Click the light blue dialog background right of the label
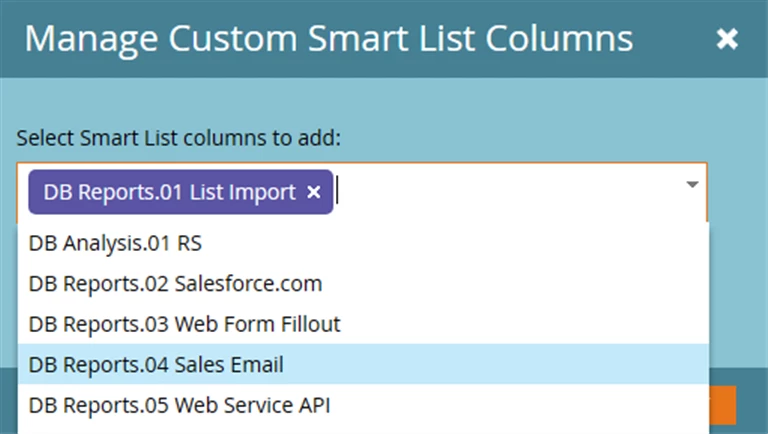This screenshot has height=434, width=768. tap(550, 137)
